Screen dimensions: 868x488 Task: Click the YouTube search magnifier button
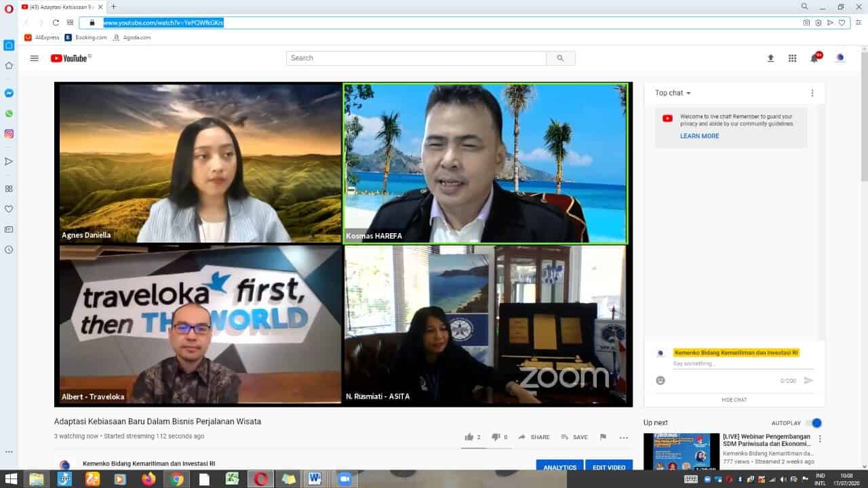[560, 58]
